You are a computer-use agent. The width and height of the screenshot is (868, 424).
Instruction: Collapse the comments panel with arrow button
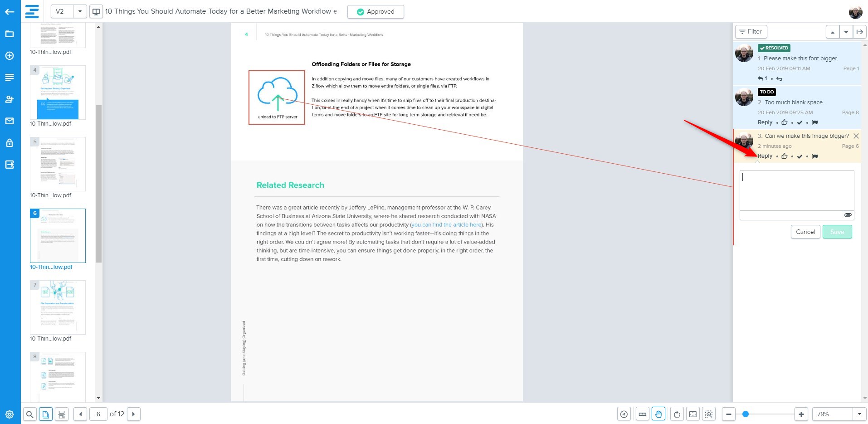859,32
